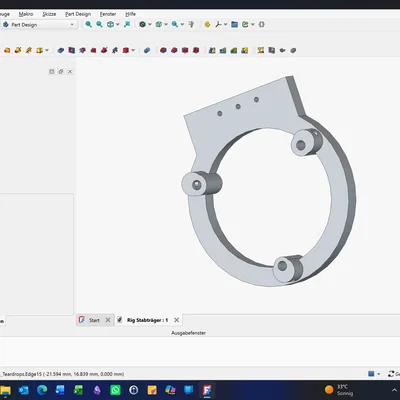Expand the coordinate axis icon dropdown
This screenshot has height=400, width=400.
226,24
